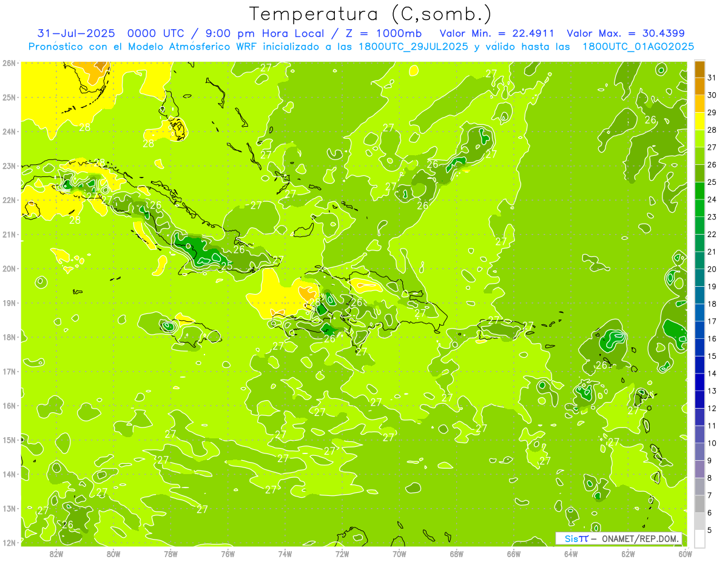Click the '1800UTC_01AGO2025' valid-until time
Screen dimensions: 728x562
pyautogui.click(x=638, y=47)
